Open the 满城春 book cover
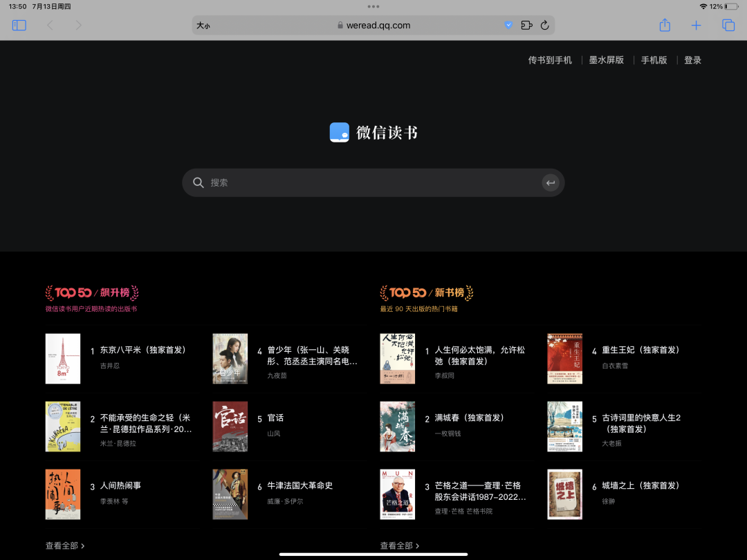Screen dimensions: 747x560 [397, 426]
